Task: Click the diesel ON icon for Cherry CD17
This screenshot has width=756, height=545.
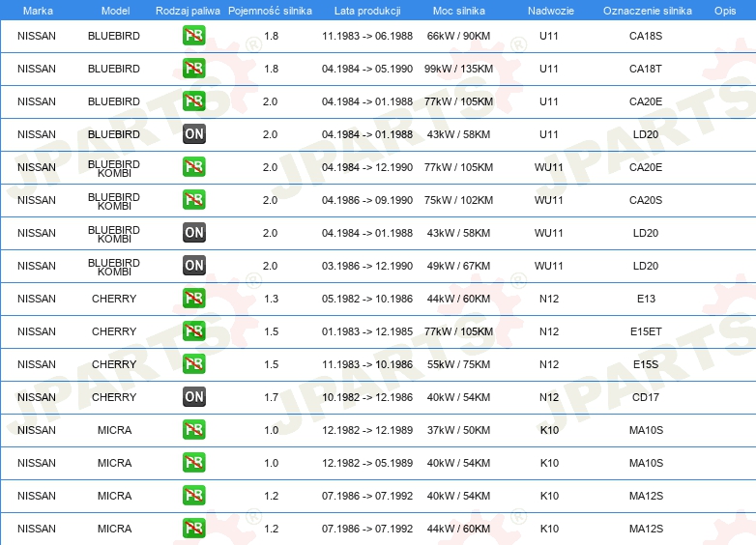Action: [x=193, y=396]
